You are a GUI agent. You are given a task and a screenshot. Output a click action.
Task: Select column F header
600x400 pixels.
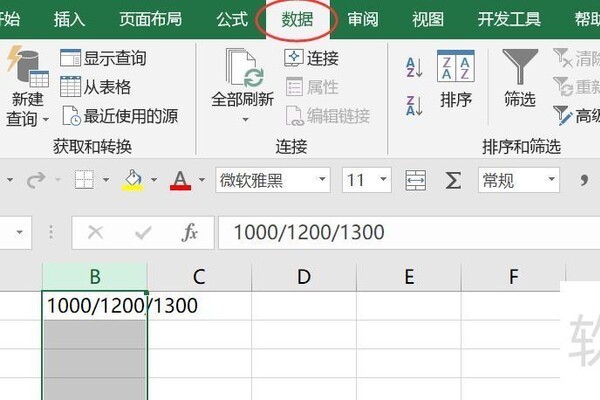pos(514,276)
